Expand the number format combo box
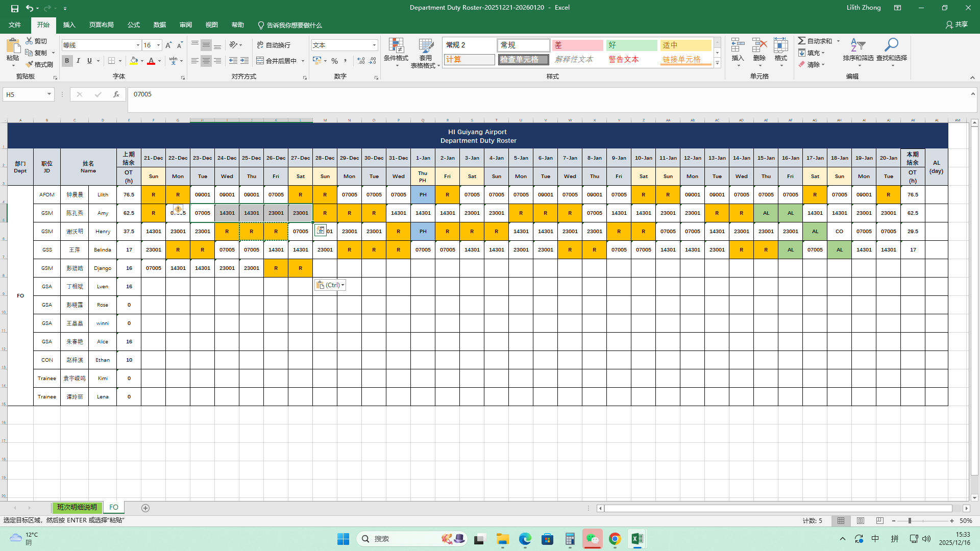980x551 pixels. 374,45
